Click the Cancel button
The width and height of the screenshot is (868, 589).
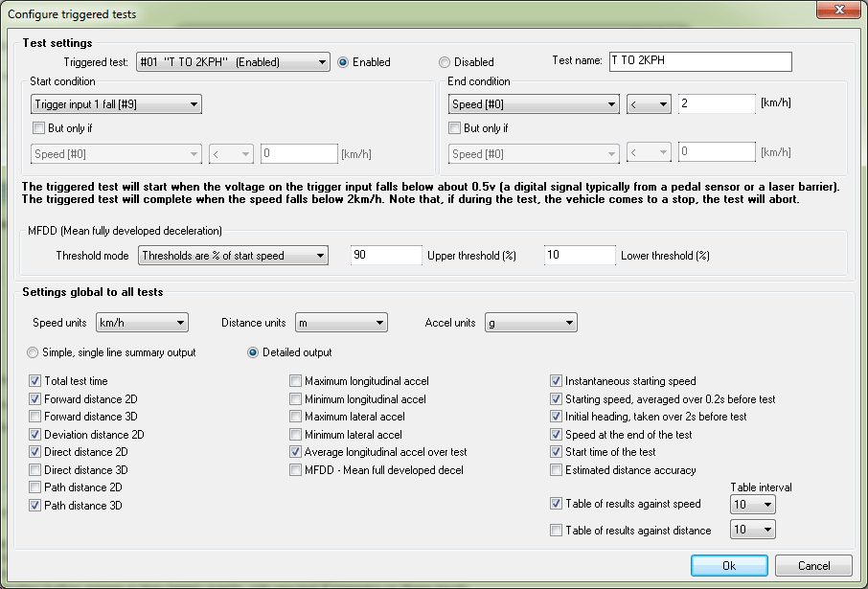(813, 566)
